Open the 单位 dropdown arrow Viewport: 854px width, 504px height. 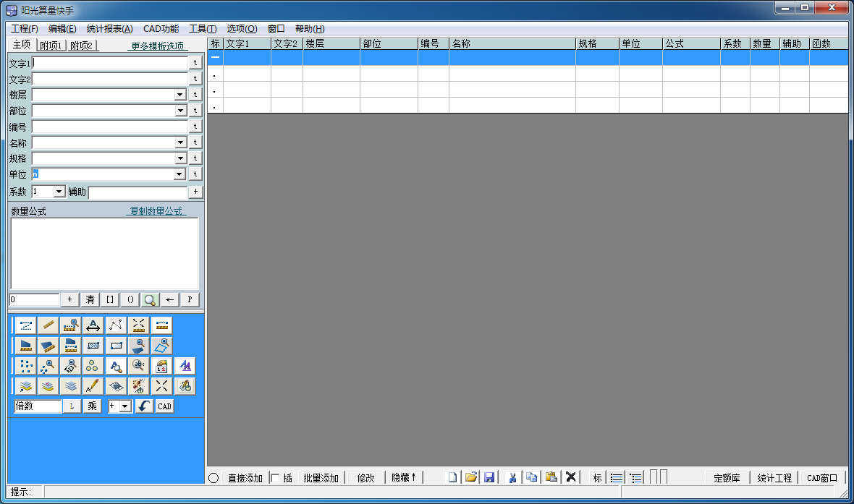[179, 174]
